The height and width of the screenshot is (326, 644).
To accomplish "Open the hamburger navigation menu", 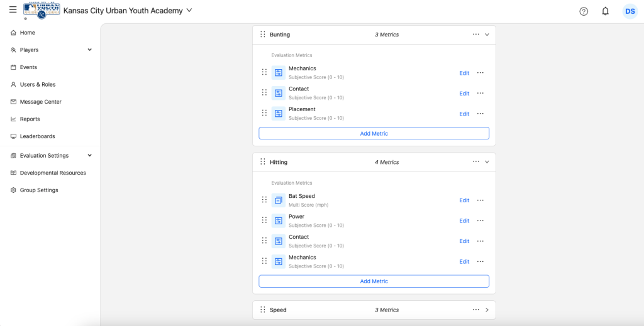I will click(x=13, y=10).
